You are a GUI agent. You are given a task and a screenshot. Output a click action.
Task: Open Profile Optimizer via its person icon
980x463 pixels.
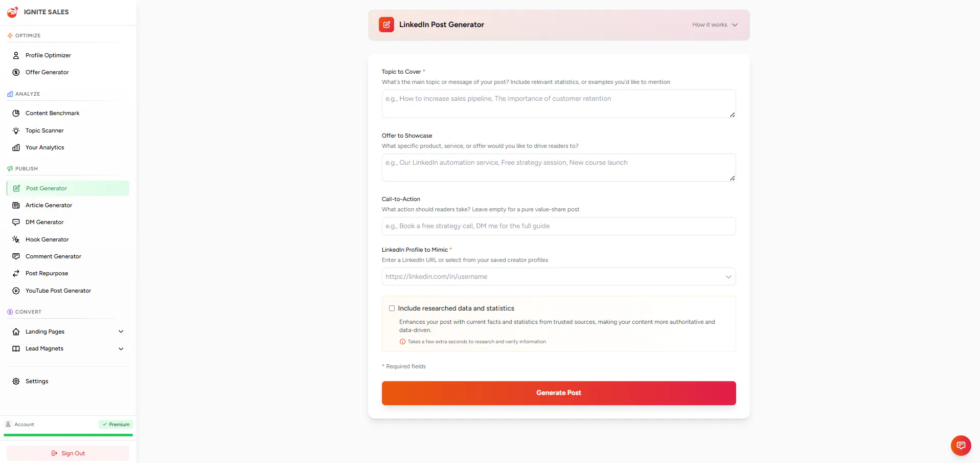(16, 55)
